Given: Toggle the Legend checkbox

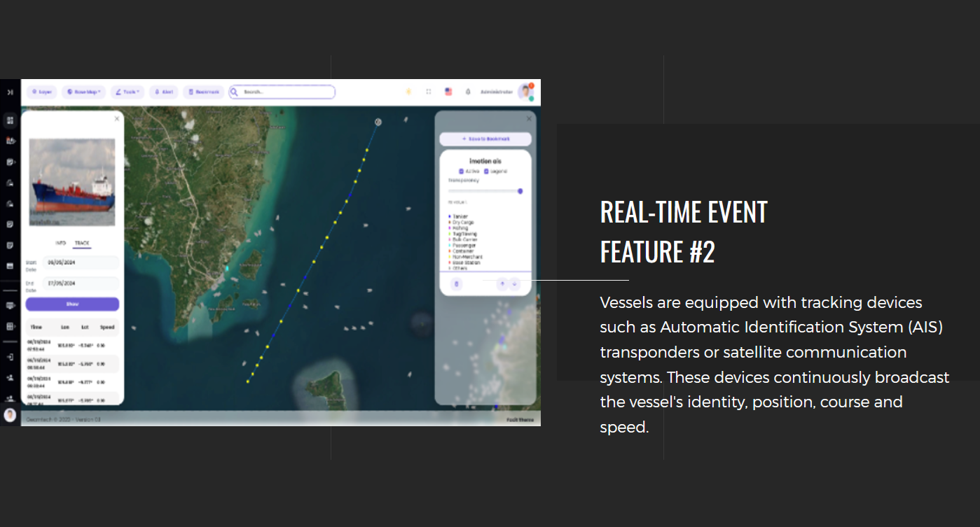Looking at the screenshot, I should [486, 171].
